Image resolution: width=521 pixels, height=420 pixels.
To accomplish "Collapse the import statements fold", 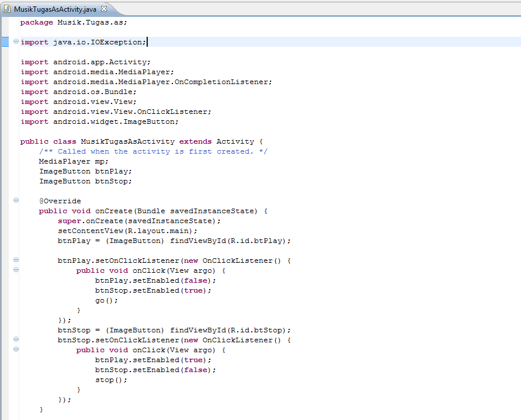I will [16, 41].
